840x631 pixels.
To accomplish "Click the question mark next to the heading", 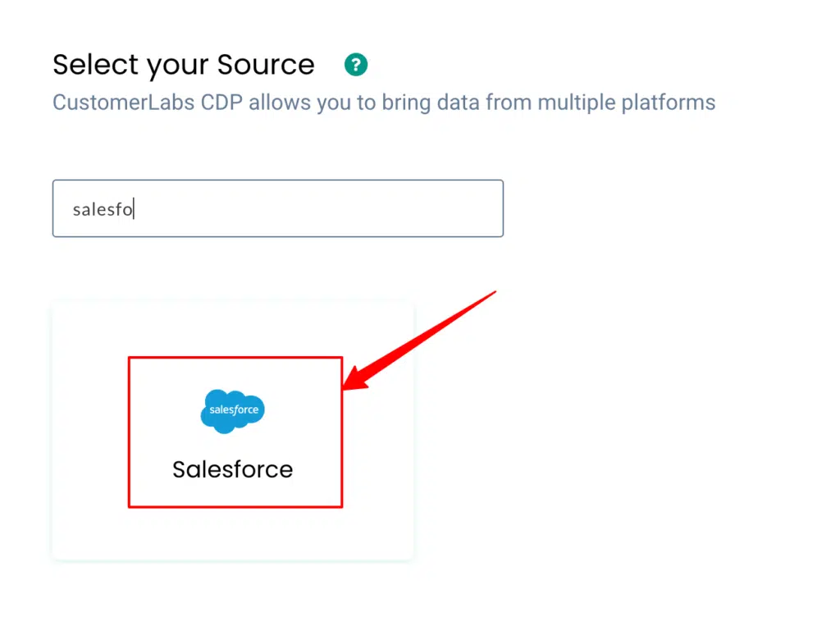I will tap(355, 64).
